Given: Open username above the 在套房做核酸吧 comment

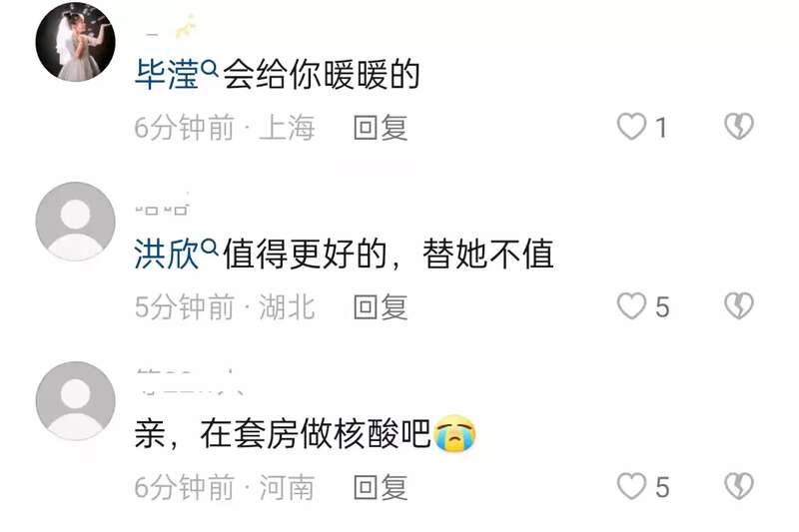Looking at the screenshot, I should click(189, 382).
